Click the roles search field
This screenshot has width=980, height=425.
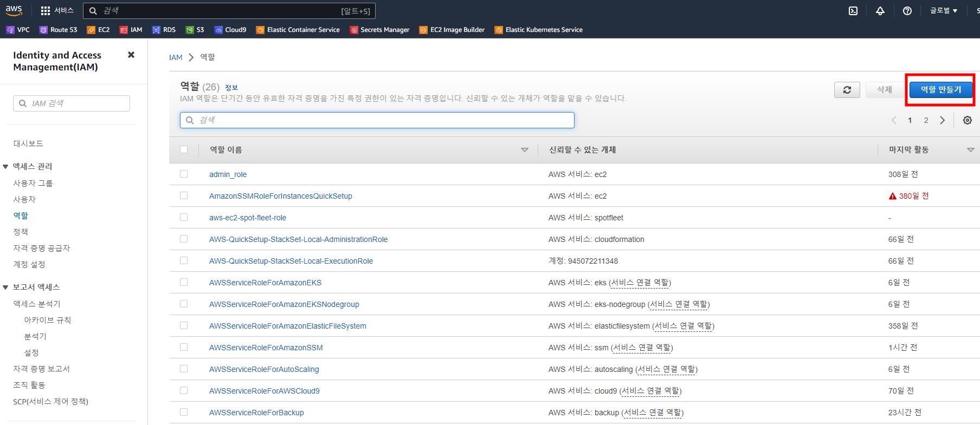point(377,120)
